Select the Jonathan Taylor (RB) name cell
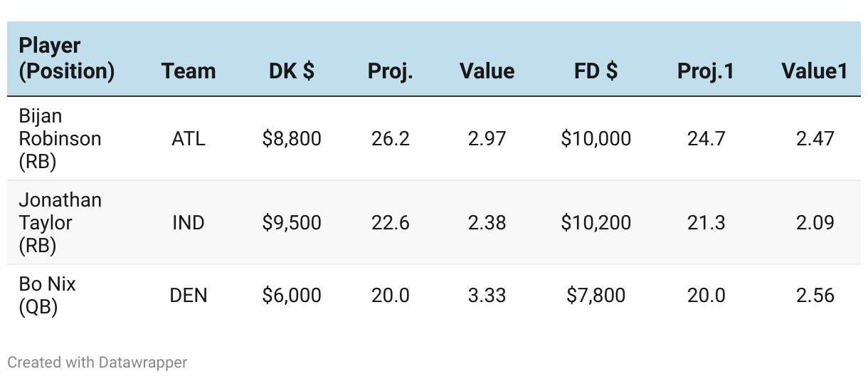868x379 pixels. [x=60, y=222]
